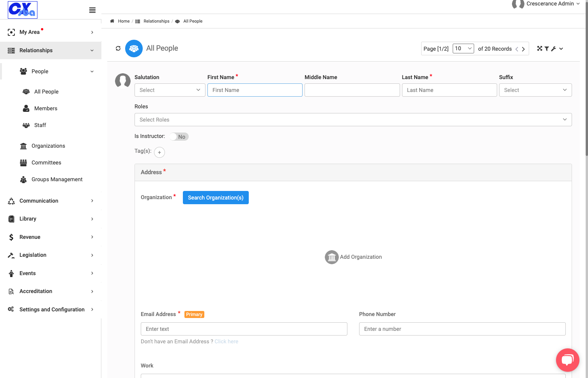588x378 pixels.
Task: Click the 'Click here' email link
Action: click(x=226, y=341)
